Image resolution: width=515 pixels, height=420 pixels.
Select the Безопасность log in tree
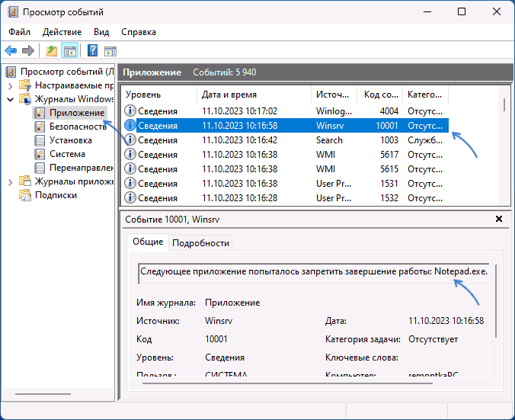pos(76,127)
